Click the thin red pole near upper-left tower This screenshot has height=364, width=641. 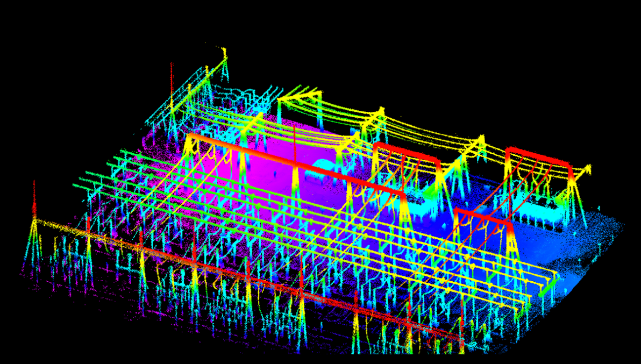pos(172,81)
